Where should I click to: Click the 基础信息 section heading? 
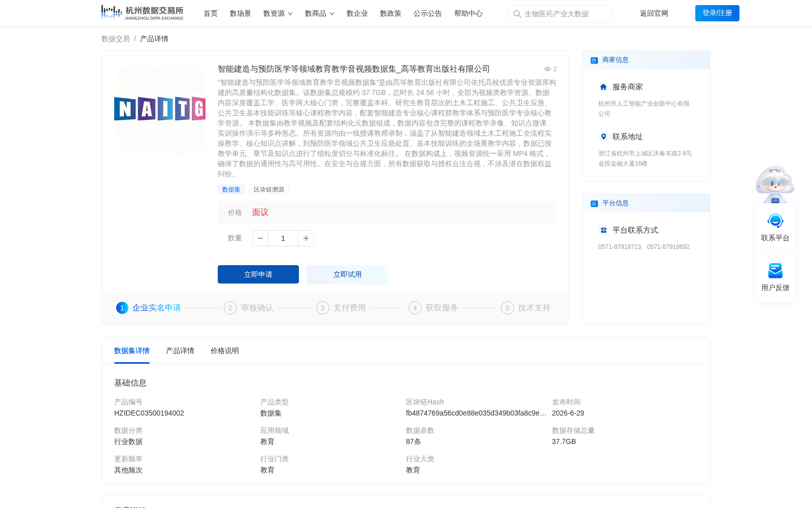130,383
